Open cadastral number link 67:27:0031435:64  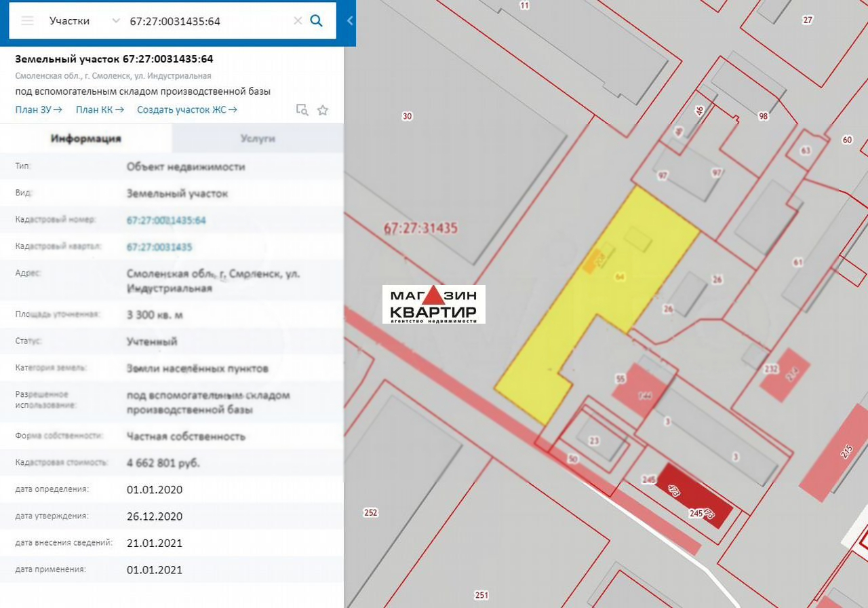click(x=166, y=221)
